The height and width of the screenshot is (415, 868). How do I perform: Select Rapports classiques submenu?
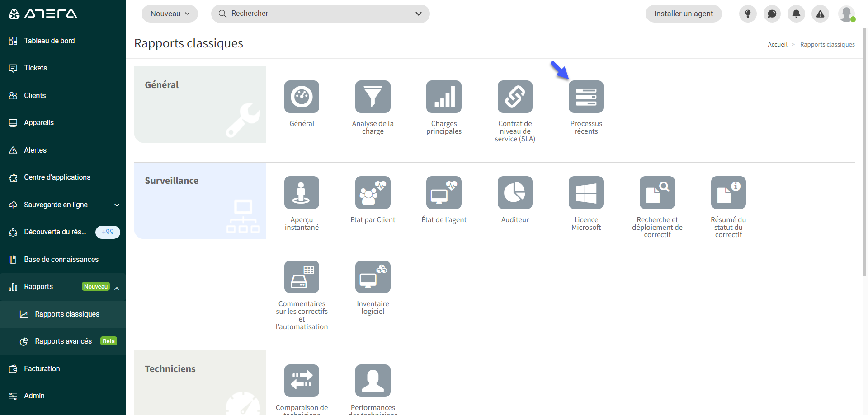point(63,314)
